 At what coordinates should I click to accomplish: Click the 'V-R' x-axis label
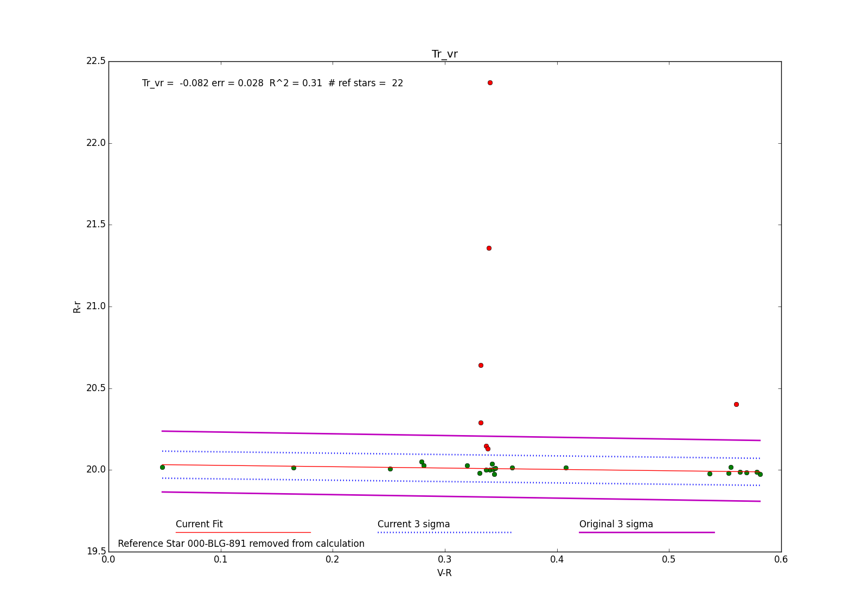point(444,573)
